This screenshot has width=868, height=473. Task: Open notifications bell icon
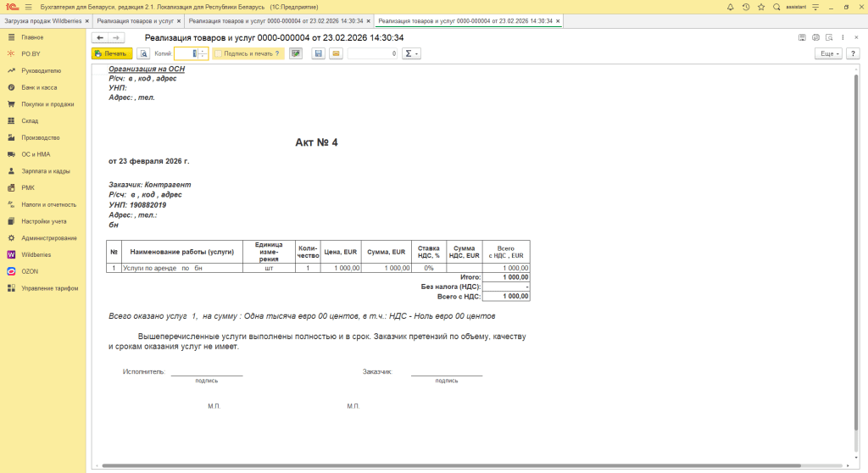731,7
